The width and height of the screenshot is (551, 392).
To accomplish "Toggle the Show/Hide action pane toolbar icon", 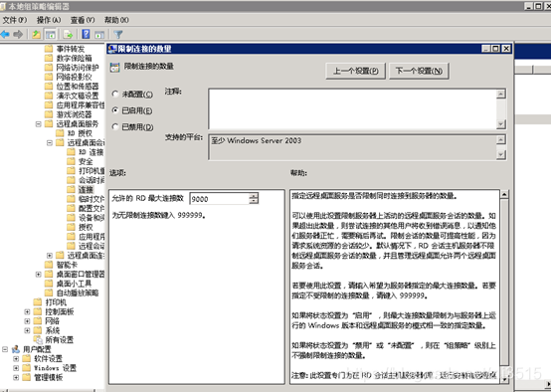I will [x=99, y=35].
